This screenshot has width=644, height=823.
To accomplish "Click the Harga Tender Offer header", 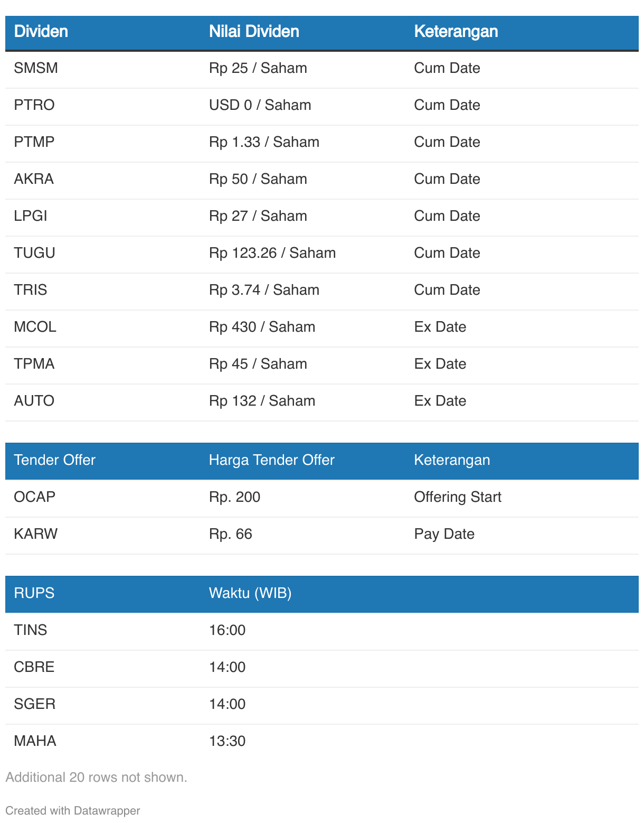I will 272,460.
